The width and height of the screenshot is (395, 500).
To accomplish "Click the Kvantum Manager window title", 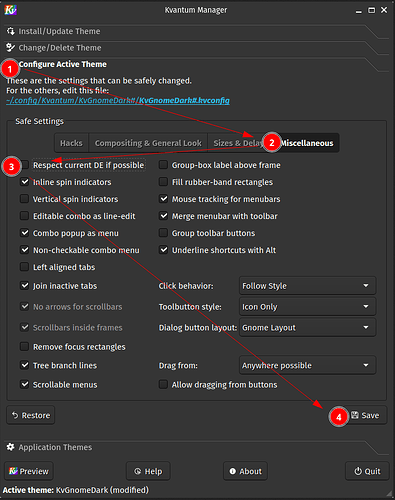I will [x=196, y=10].
